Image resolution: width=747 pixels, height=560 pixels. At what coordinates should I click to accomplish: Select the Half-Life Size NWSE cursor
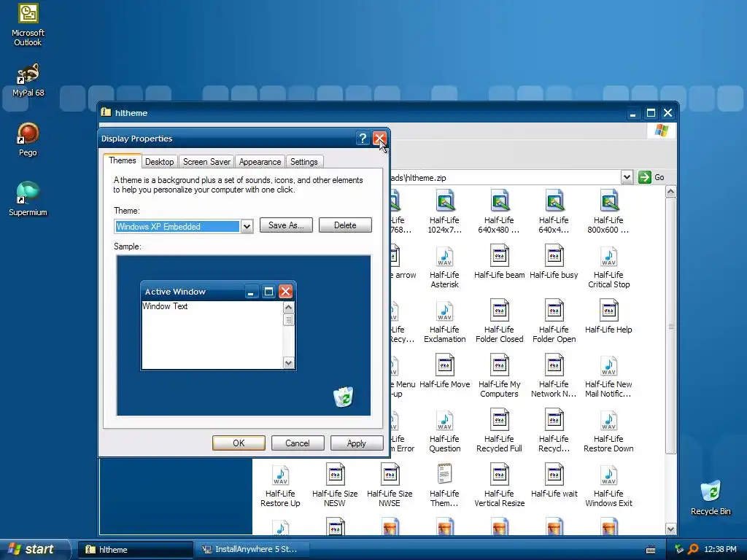point(390,486)
